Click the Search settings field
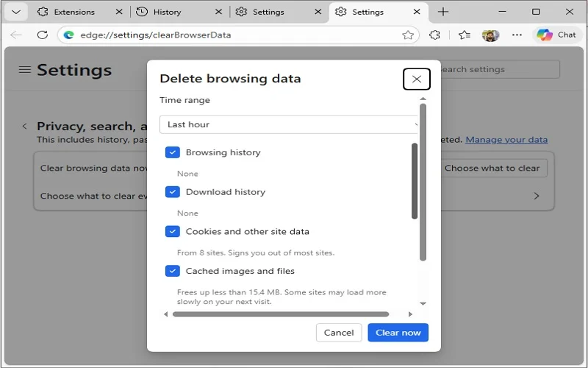Image resolution: width=588 pixels, height=368 pixels. point(500,69)
